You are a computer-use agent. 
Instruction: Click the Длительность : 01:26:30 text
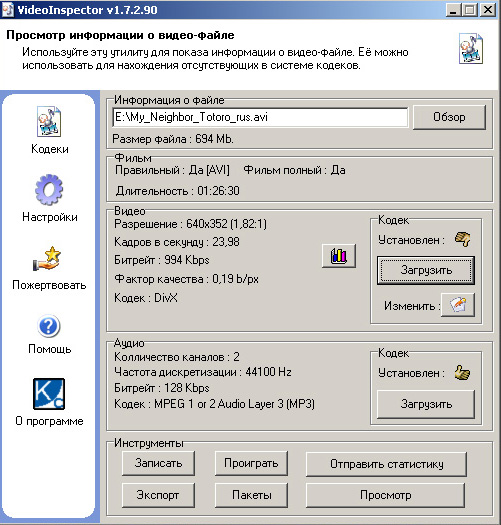pos(177,191)
